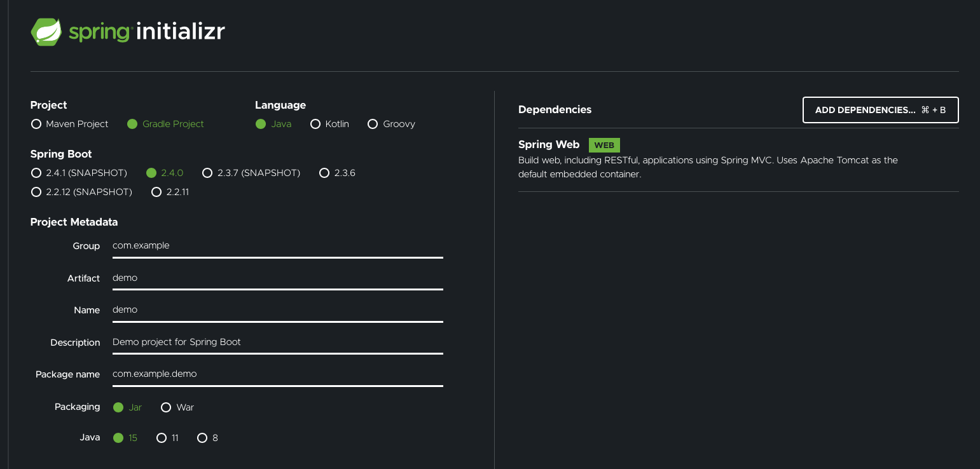Click the Group field showing com.example
980x469 pixels.
point(277,246)
